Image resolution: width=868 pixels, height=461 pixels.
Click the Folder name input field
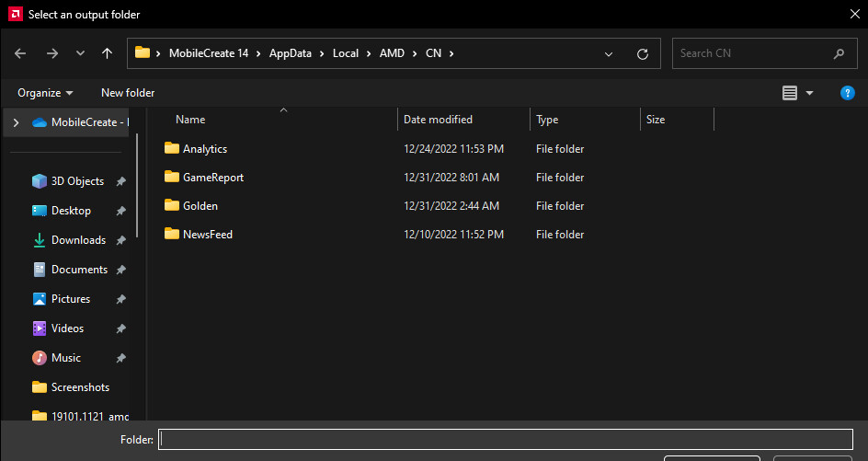click(505, 440)
